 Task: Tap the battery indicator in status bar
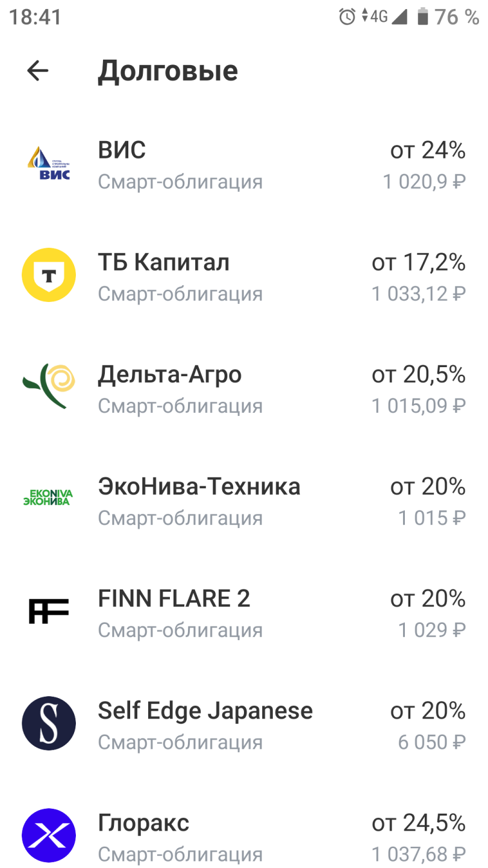(x=423, y=17)
